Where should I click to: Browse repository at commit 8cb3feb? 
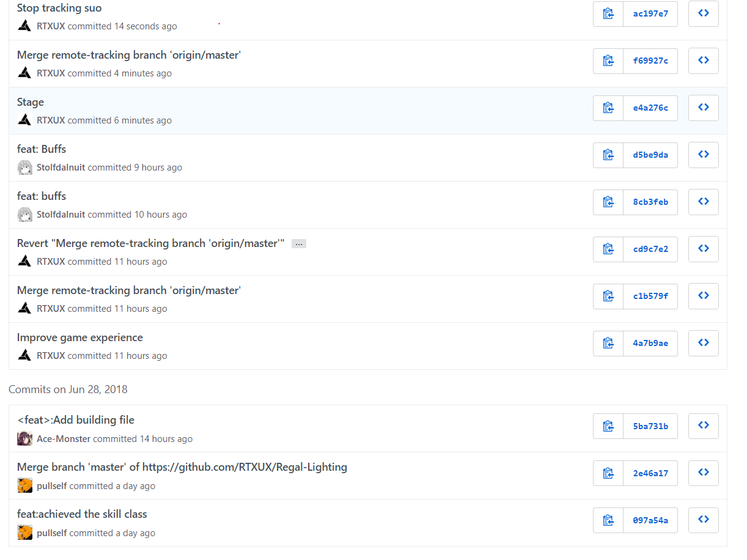click(x=704, y=202)
